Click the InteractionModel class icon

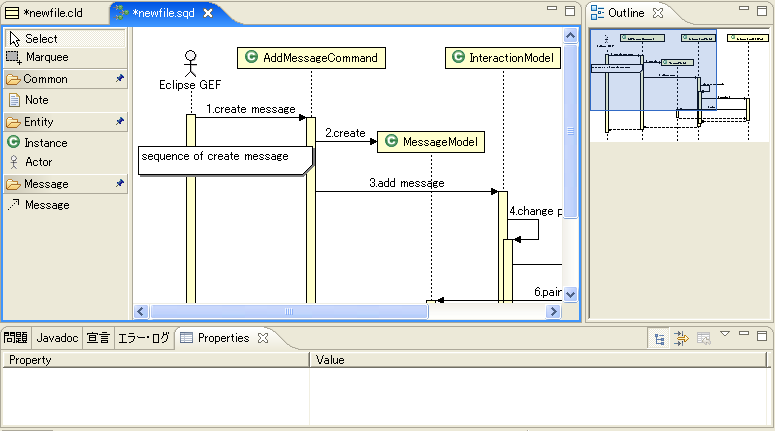pyautogui.click(x=459, y=57)
